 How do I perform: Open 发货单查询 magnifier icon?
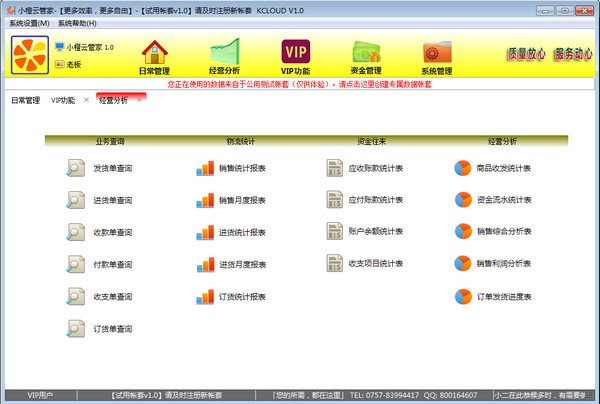point(76,168)
